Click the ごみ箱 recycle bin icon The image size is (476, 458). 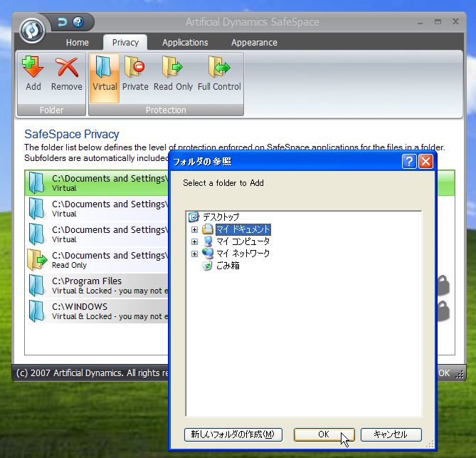point(207,266)
